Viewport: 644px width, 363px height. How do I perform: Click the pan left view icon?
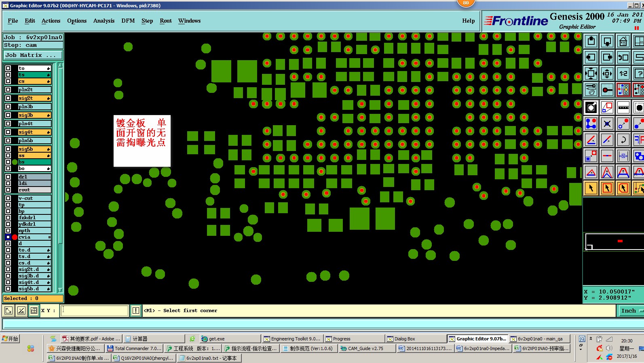pyautogui.click(x=591, y=57)
